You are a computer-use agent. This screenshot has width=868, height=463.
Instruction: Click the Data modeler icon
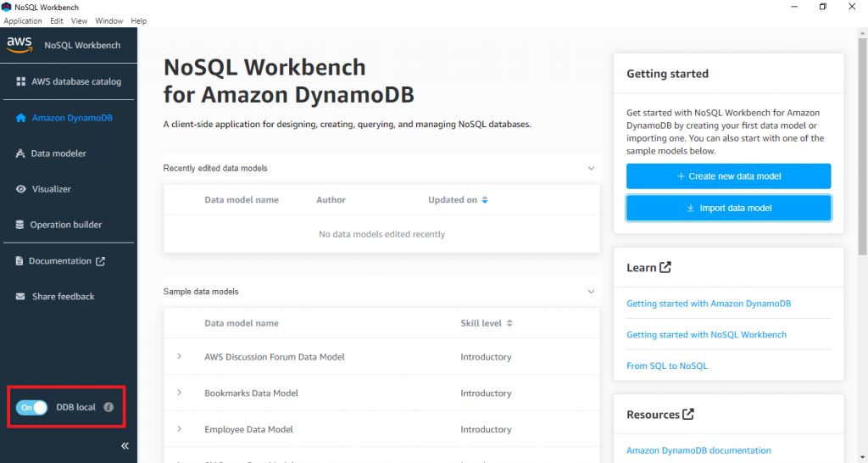[x=20, y=153]
